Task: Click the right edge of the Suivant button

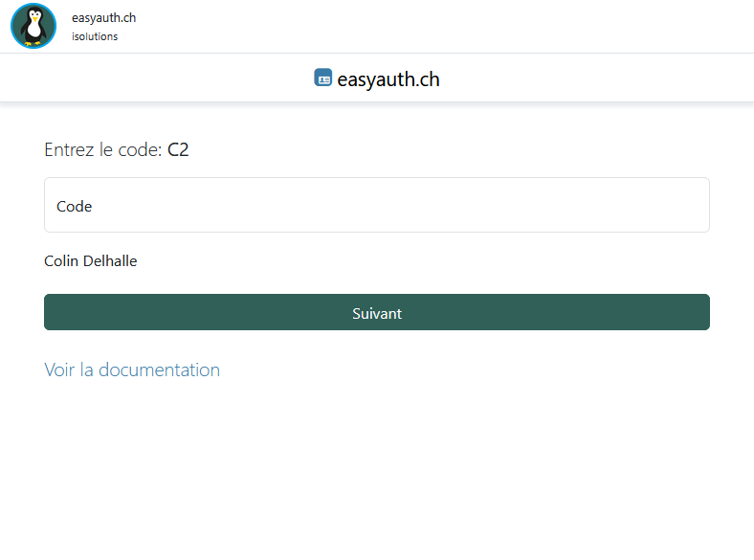Action: [x=697, y=312]
